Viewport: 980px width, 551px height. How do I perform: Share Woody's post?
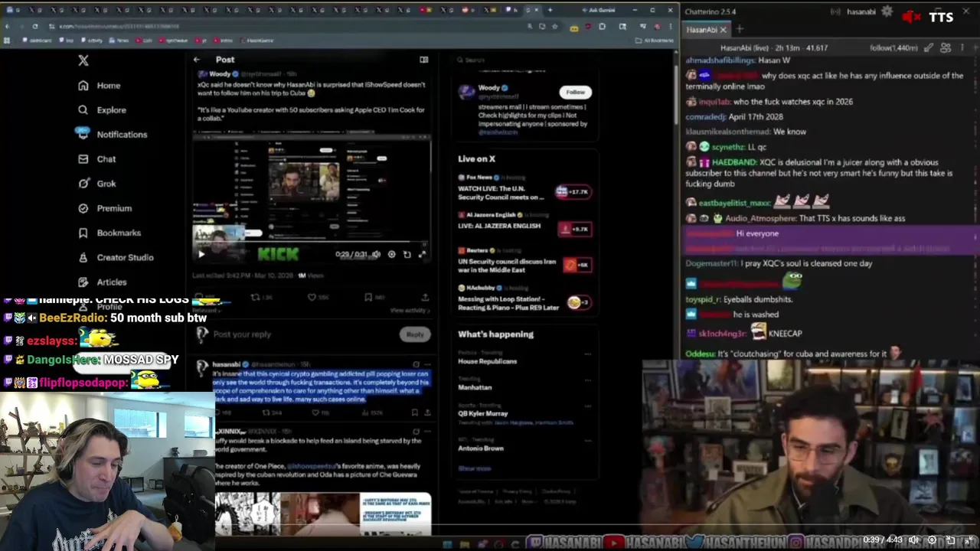pyautogui.click(x=425, y=297)
